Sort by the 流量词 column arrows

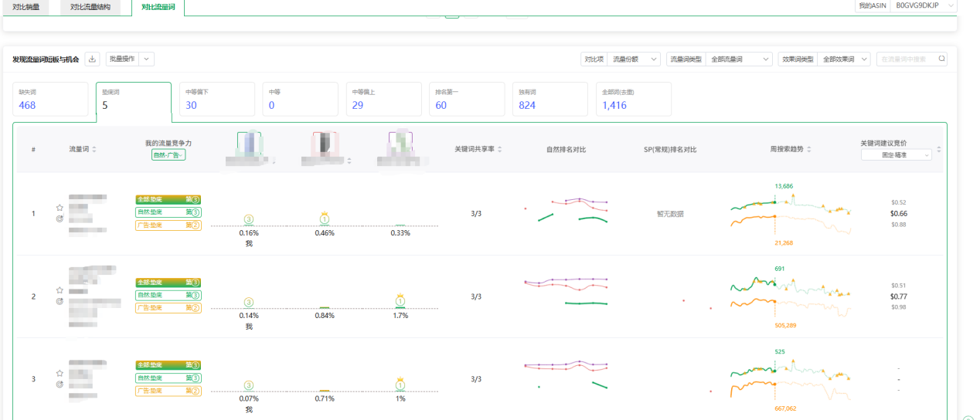click(94, 149)
